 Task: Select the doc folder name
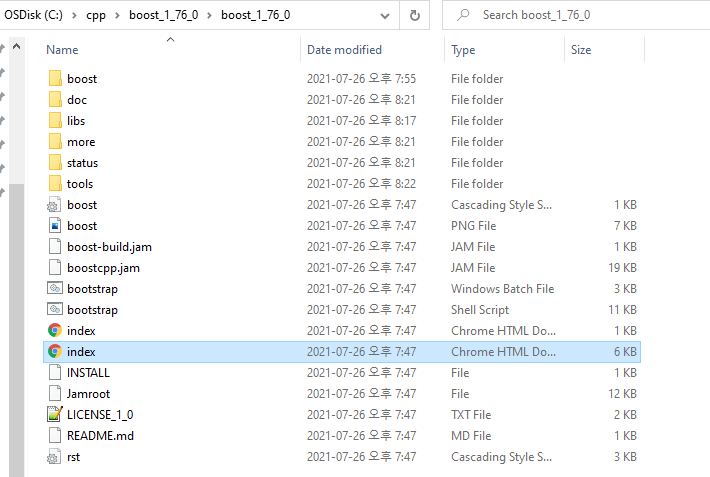click(77, 100)
